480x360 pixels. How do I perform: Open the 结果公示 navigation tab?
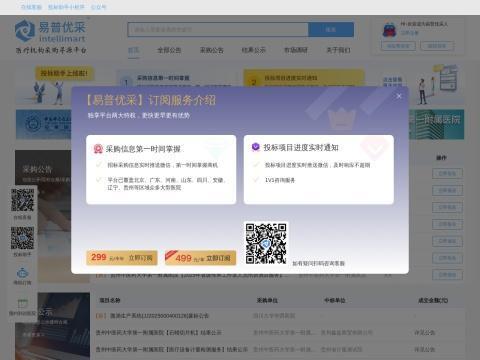pos(254,50)
